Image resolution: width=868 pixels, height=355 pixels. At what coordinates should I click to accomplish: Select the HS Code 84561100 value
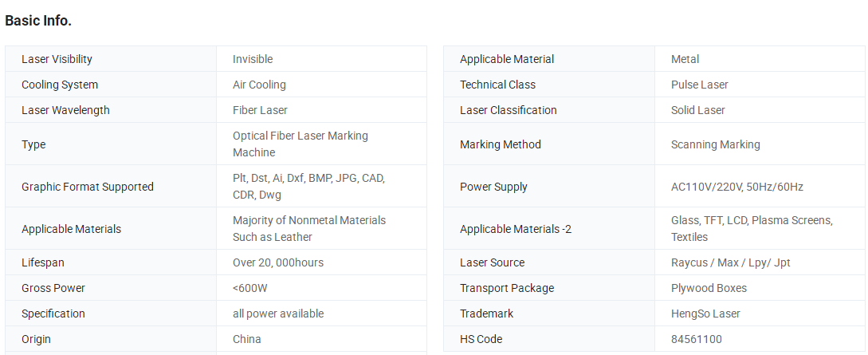(x=696, y=339)
